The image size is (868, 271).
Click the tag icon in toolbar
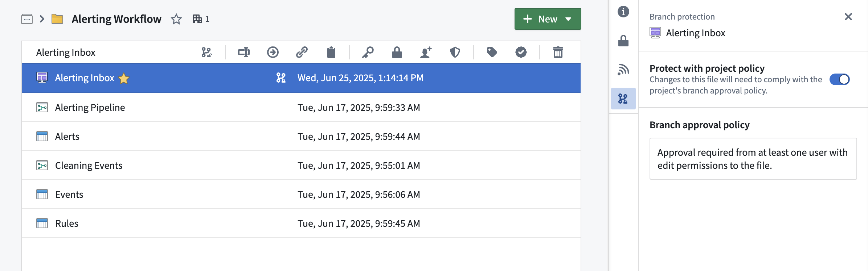point(492,53)
